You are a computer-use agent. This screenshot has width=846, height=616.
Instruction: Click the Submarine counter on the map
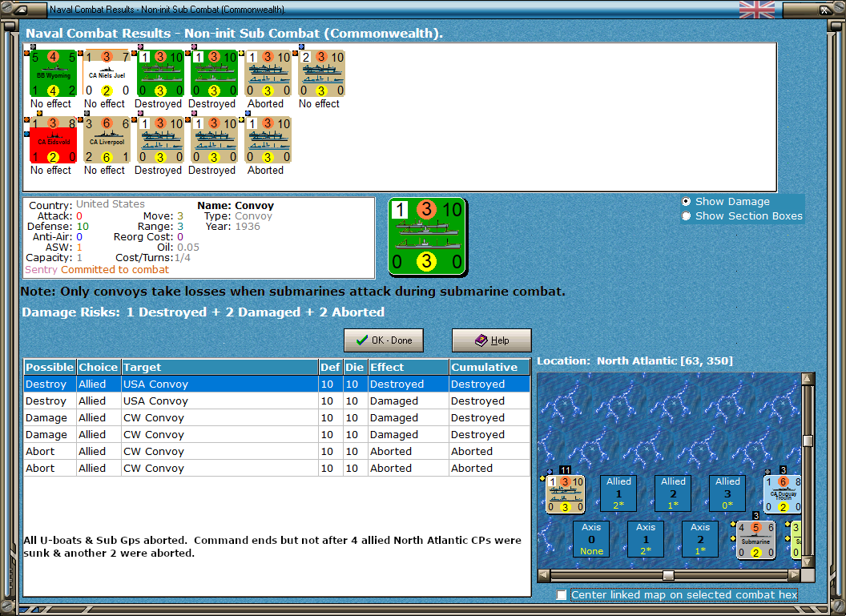(x=756, y=540)
